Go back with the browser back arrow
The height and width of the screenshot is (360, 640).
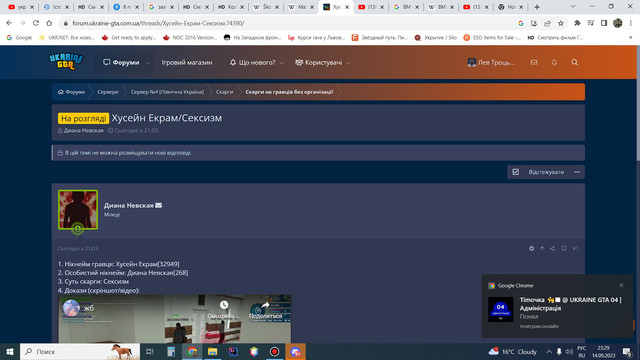coord(9,23)
